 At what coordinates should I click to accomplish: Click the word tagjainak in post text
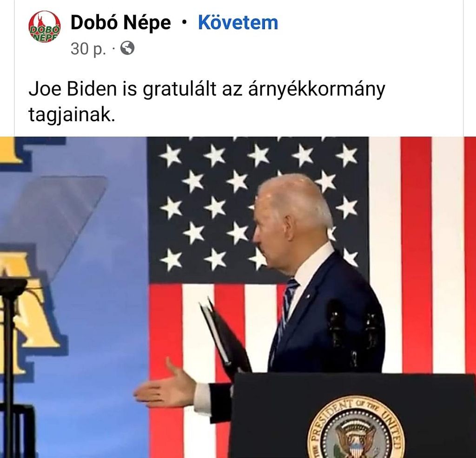(x=72, y=115)
